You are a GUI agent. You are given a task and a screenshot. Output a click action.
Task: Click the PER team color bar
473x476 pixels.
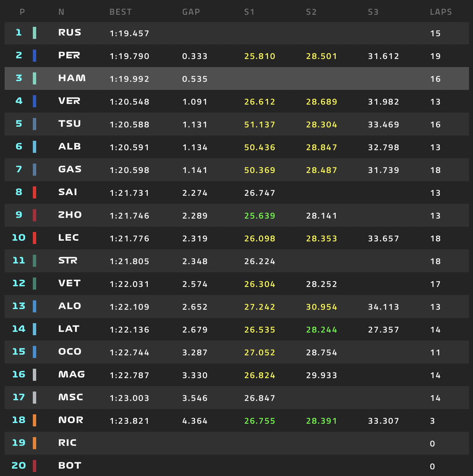tap(35, 56)
